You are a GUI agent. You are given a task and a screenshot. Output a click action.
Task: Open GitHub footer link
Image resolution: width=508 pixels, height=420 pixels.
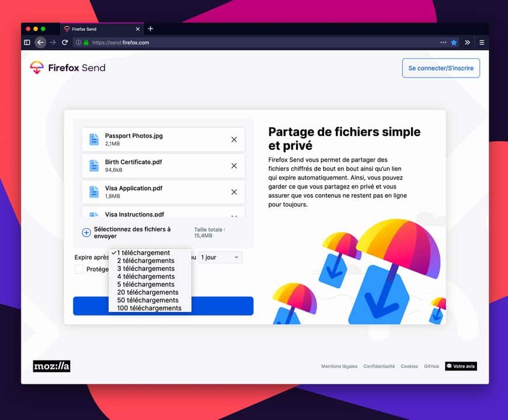(432, 366)
